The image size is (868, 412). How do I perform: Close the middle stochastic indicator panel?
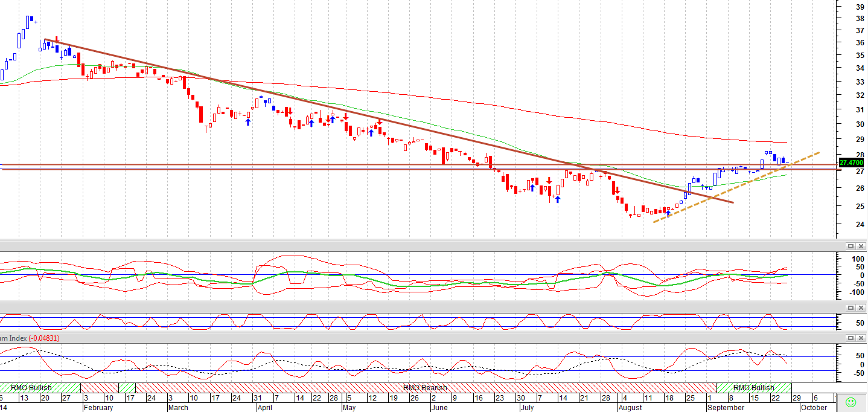(x=860, y=308)
